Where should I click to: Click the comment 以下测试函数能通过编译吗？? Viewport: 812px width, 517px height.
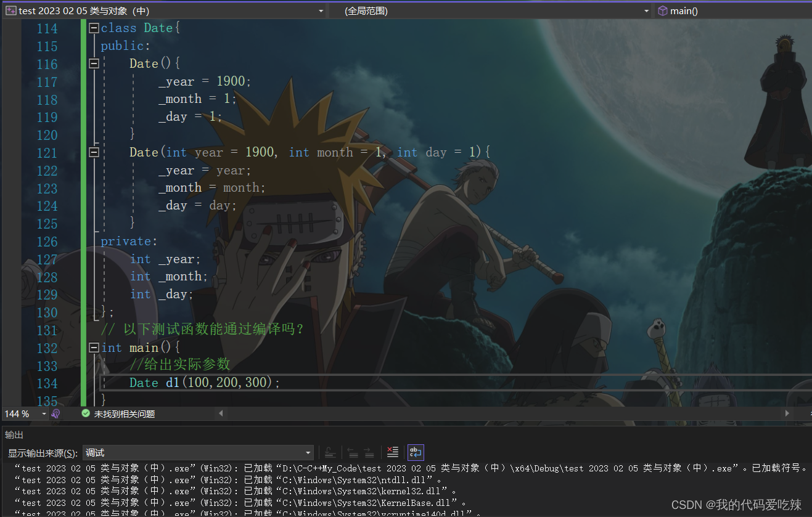click(x=203, y=330)
